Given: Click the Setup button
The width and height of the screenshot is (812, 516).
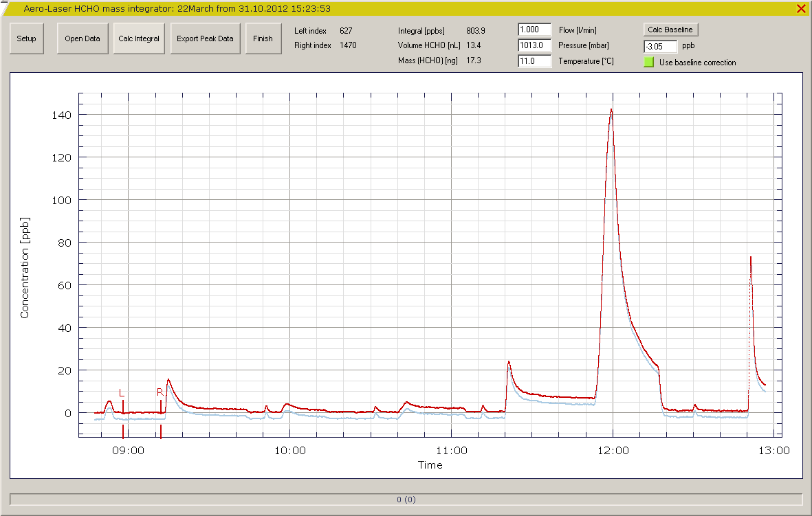Looking at the screenshot, I should 27,38.
